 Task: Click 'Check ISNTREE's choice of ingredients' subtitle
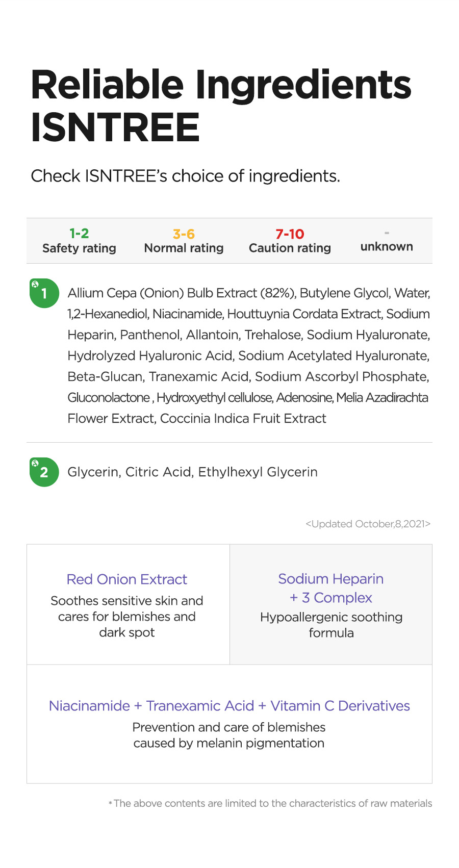tap(185, 176)
